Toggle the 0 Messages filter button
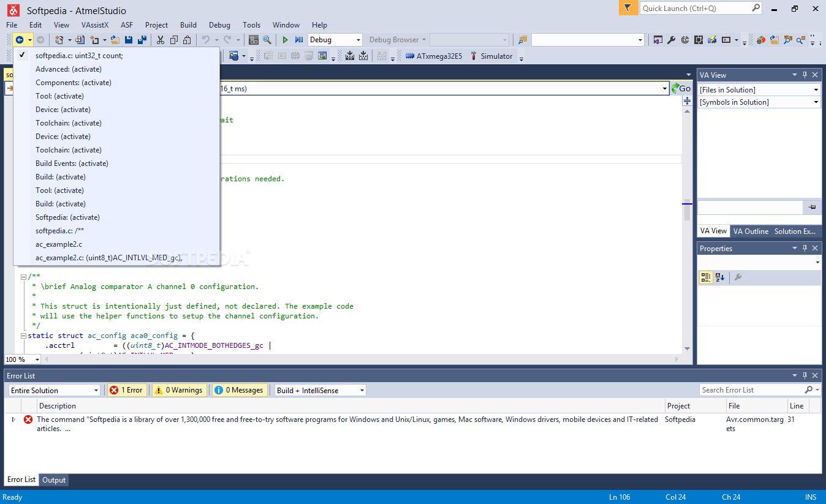 [240, 390]
